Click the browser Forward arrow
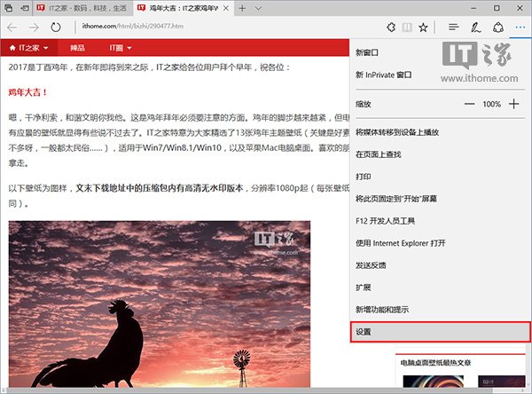The width and height of the screenshot is (532, 394). pyautogui.click(x=34, y=28)
